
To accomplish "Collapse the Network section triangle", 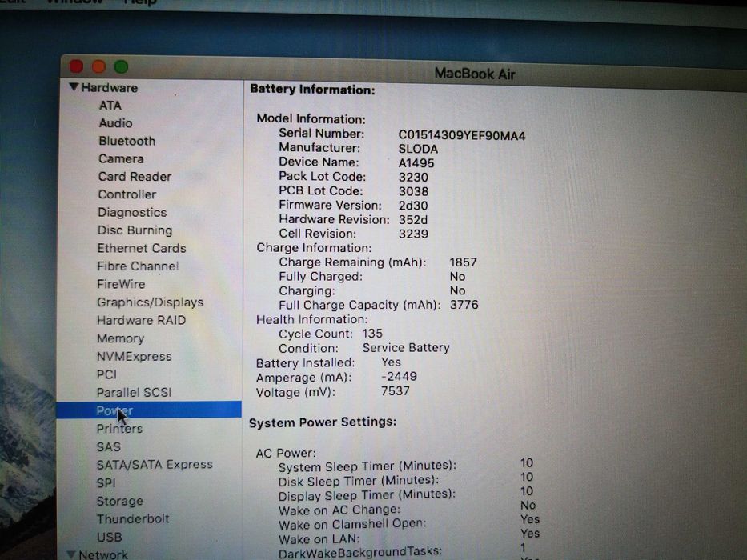I will [71, 554].
